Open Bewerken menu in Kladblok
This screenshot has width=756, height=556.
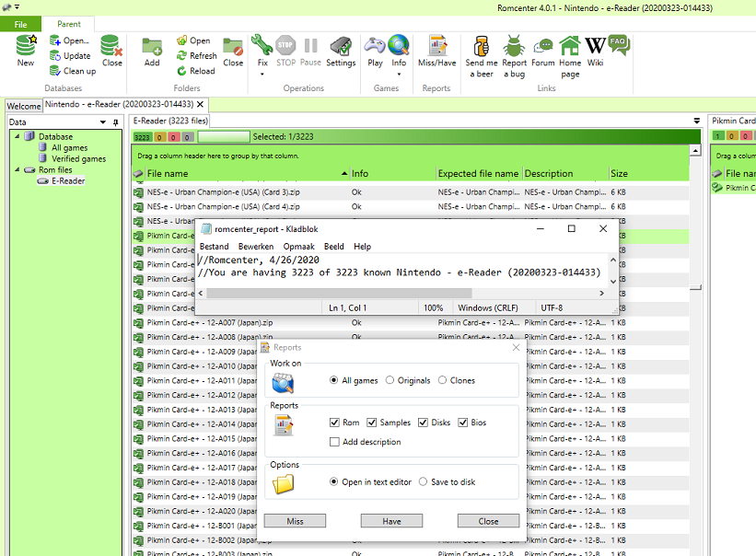click(256, 247)
